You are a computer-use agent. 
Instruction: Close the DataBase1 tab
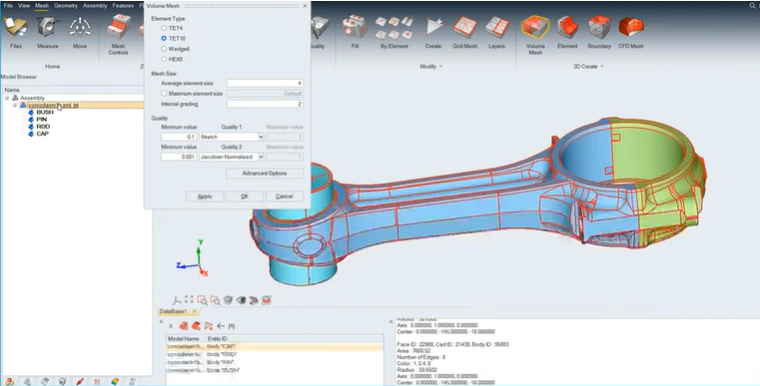[194, 311]
